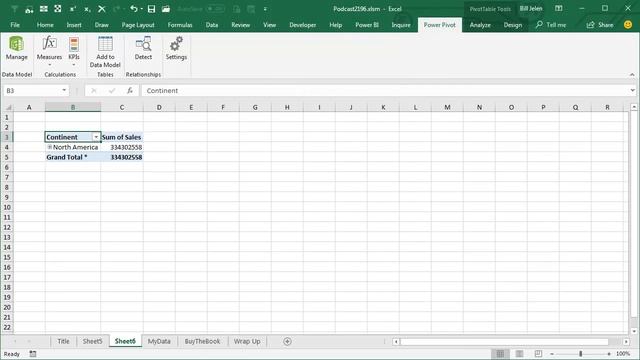This screenshot has height=360, width=640.
Task: Click the Save floppy disk icon
Action: pyautogui.click(x=151, y=9)
